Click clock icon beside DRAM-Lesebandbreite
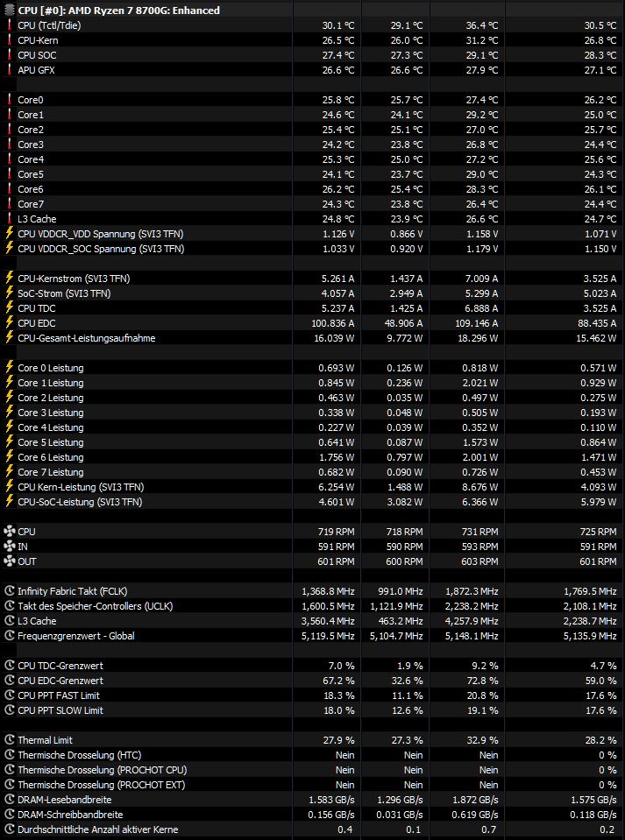The height and width of the screenshot is (840, 625). pyautogui.click(x=9, y=800)
